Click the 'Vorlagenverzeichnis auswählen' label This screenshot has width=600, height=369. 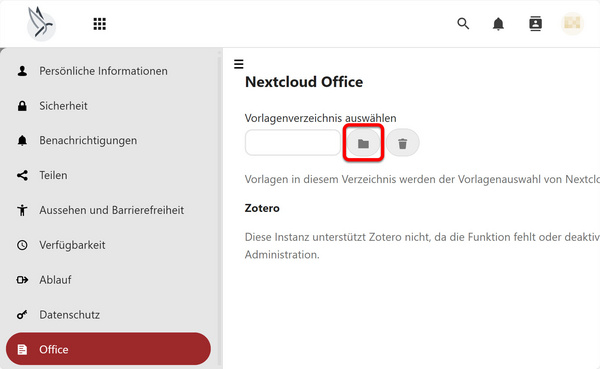click(x=320, y=118)
